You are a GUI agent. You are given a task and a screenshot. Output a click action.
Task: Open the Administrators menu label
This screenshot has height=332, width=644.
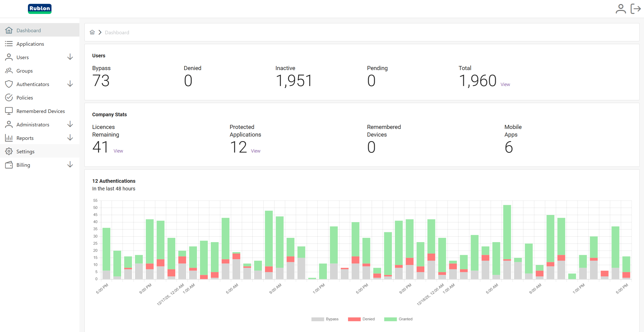tap(33, 125)
